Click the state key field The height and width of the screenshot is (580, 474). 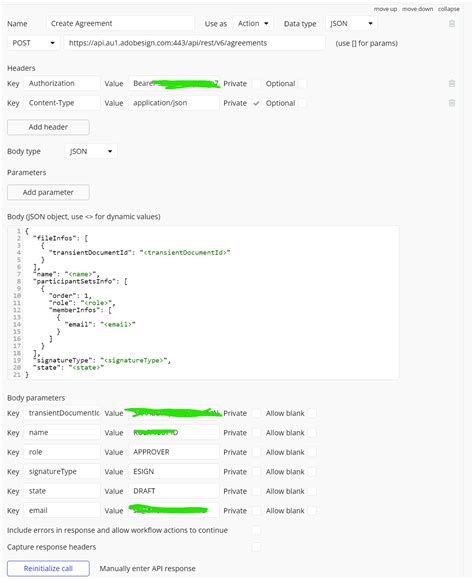pyautogui.click(x=62, y=491)
